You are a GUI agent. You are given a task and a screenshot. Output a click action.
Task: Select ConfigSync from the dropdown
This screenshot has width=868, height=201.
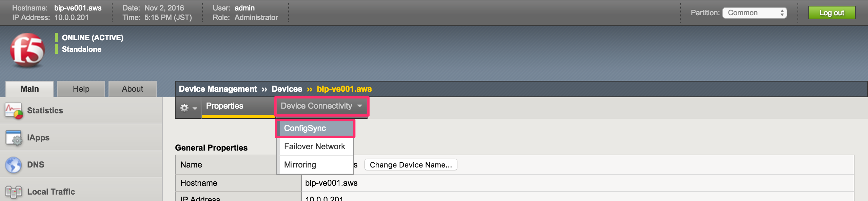click(x=315, y=128)
